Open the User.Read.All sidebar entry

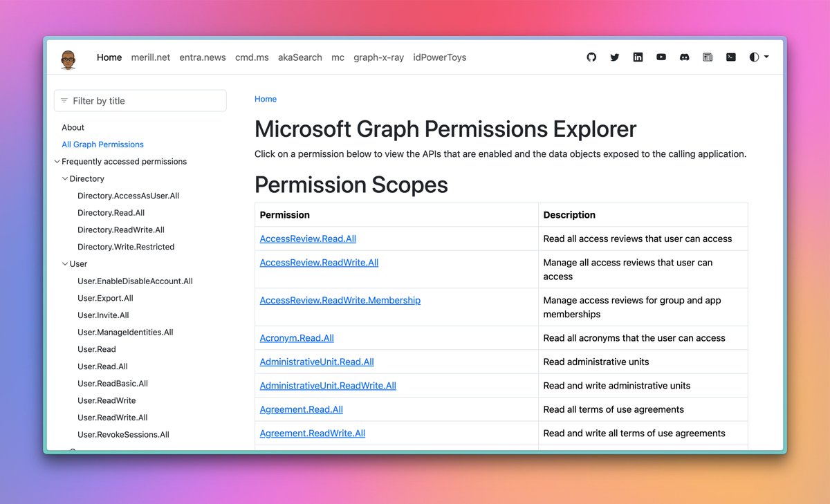[x=102, y=366]
